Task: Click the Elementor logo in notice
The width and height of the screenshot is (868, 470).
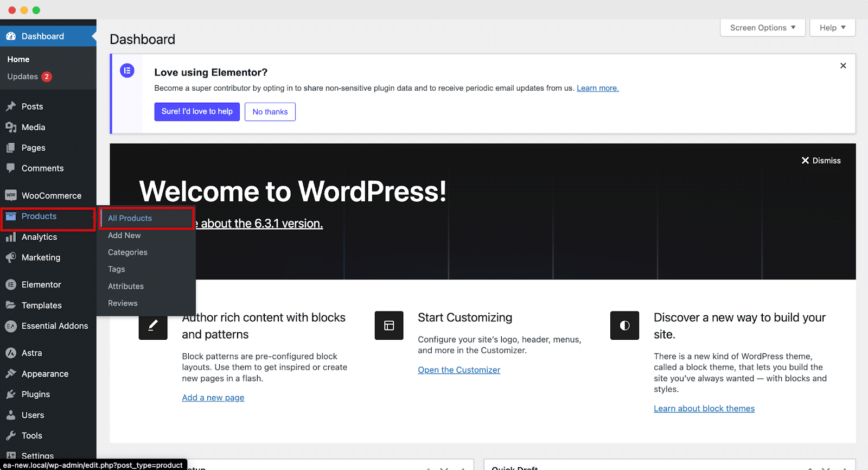Action: (x=127, y=71)
